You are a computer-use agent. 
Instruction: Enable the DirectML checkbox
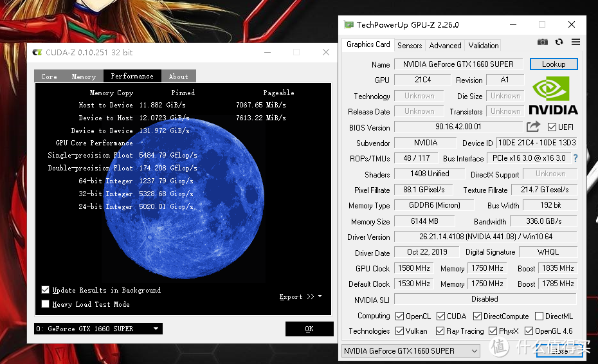click(x=539, y=316)
